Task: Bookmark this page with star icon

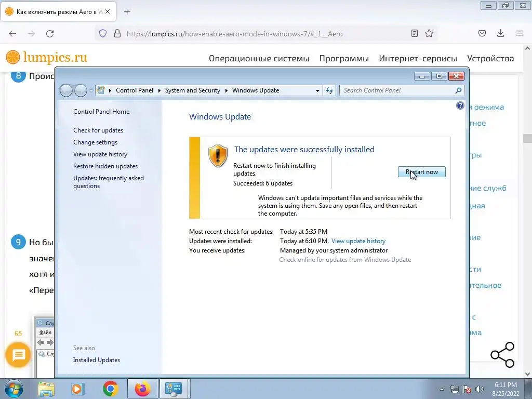Action: point(429,33)
